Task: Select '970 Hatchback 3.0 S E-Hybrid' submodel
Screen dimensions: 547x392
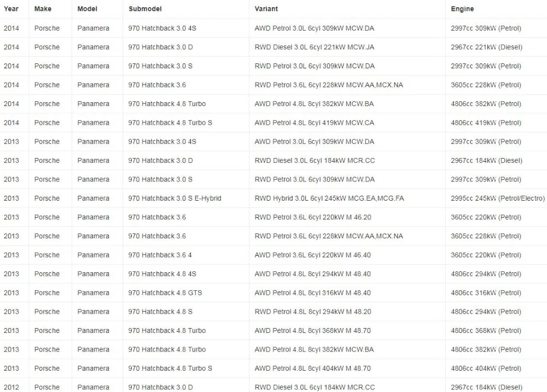Action: click(174, 198)
